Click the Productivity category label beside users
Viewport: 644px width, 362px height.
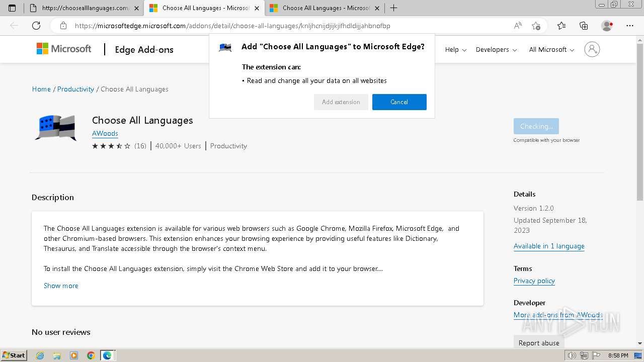pyautogui.click(x=228, y=146)
